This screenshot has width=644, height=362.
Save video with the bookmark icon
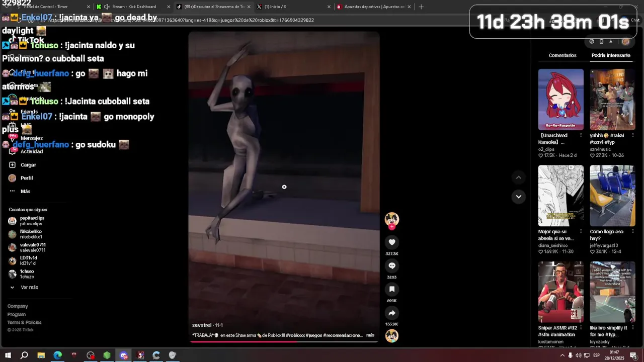[392, 289]
